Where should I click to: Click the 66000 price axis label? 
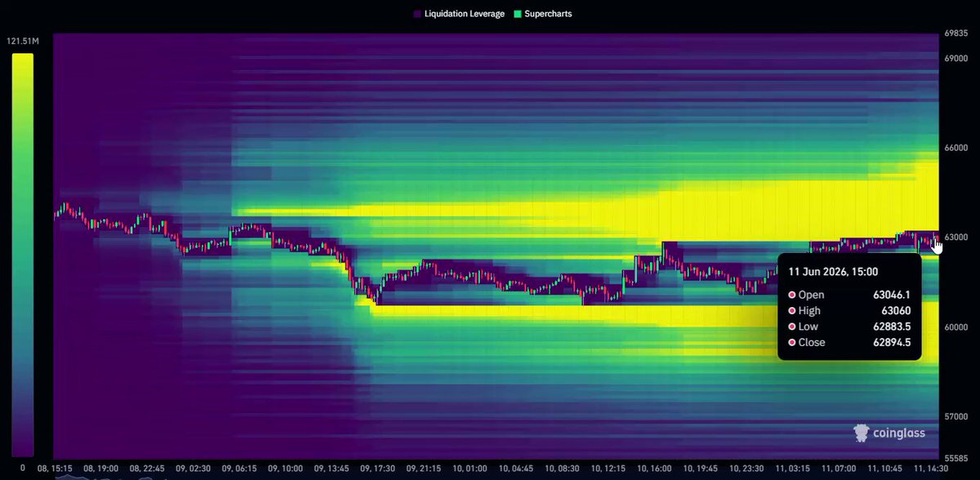[955, 148]
